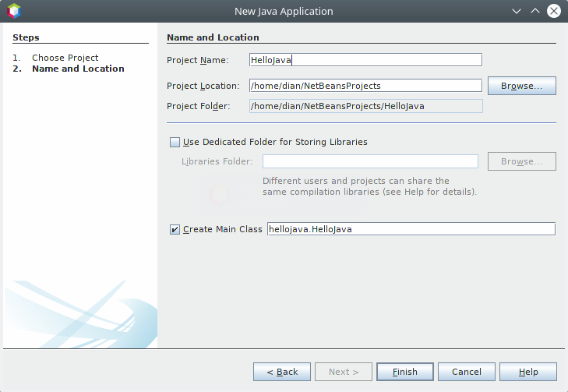568x392 pixels.
Task: Enable Use Dedicated Folder for Storing Libraries
Action: point(175,142)
